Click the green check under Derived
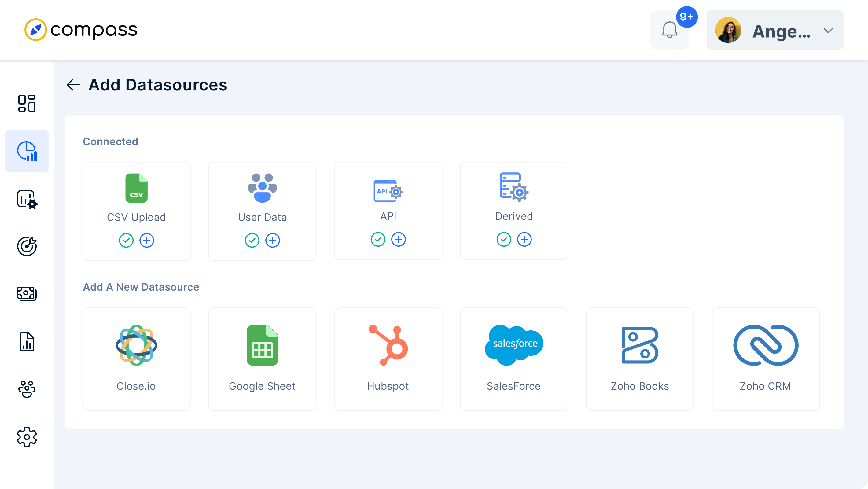 tap(504, 239)
